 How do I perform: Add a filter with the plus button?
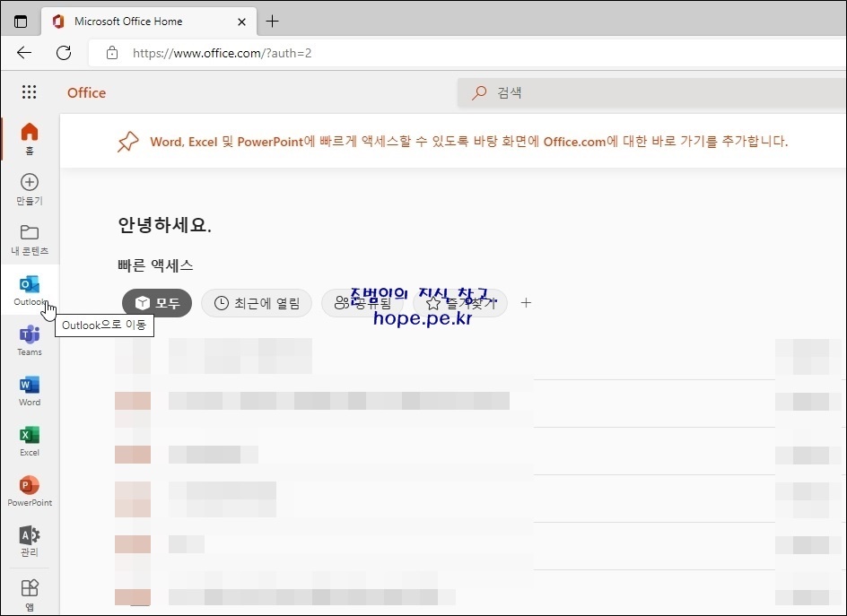click(526, 303)
